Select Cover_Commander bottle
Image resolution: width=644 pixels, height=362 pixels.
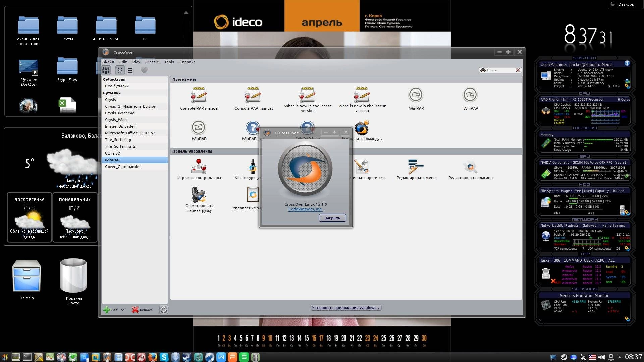click(135, 167)
